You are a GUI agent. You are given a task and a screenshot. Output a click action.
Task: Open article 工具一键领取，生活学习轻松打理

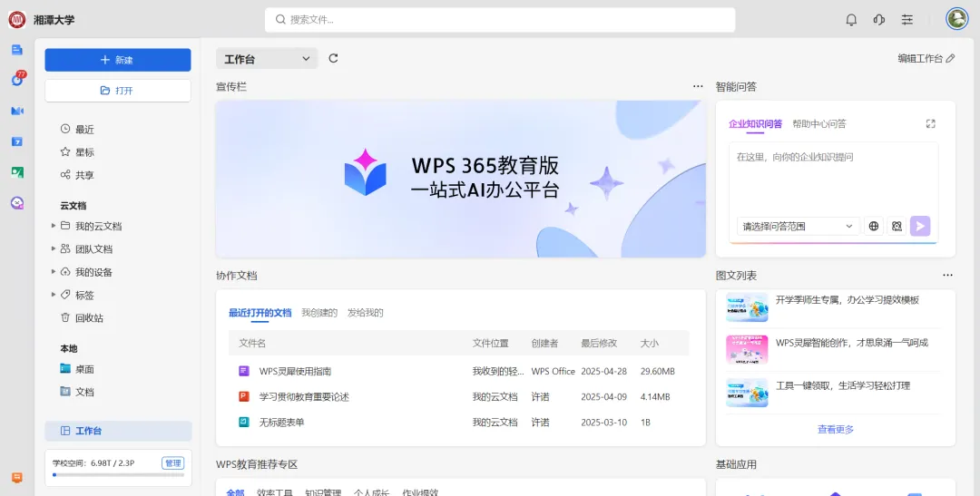pos(842,385)
